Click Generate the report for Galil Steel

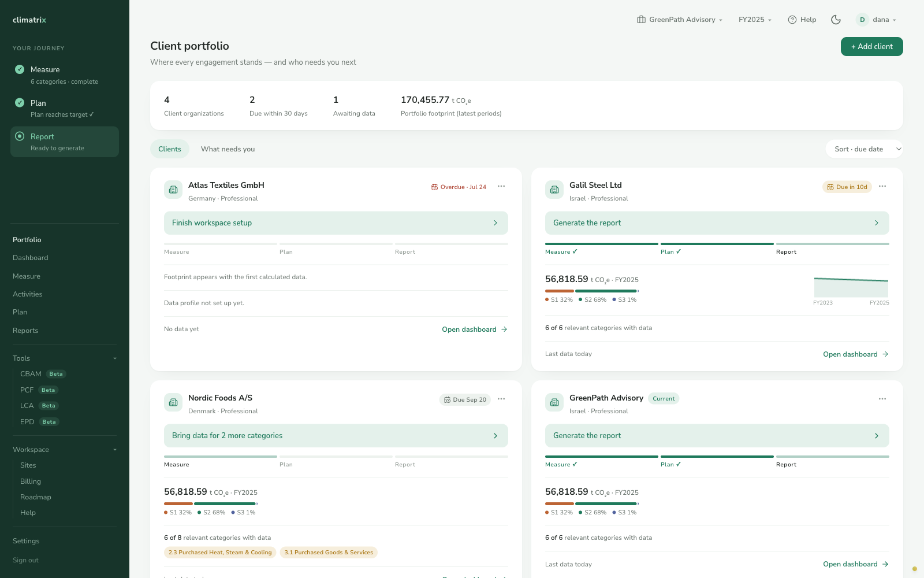pyautogui.click(x=717, y=223)
